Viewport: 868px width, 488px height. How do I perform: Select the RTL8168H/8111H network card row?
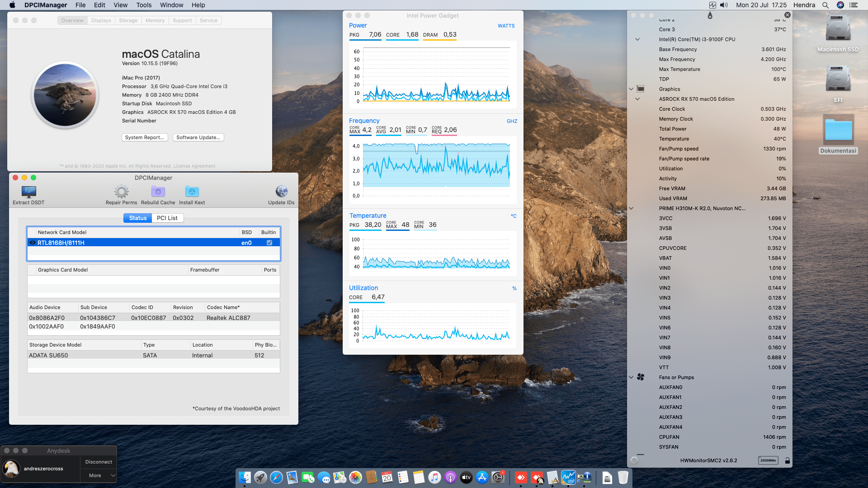point(154,243)
